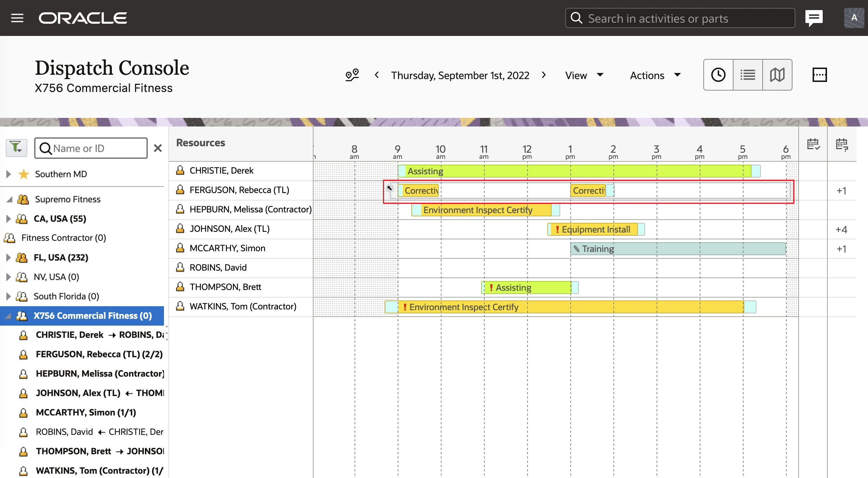The image size is (868, 478).
Task: Switch to map view icon
Action: coord(777,75)
